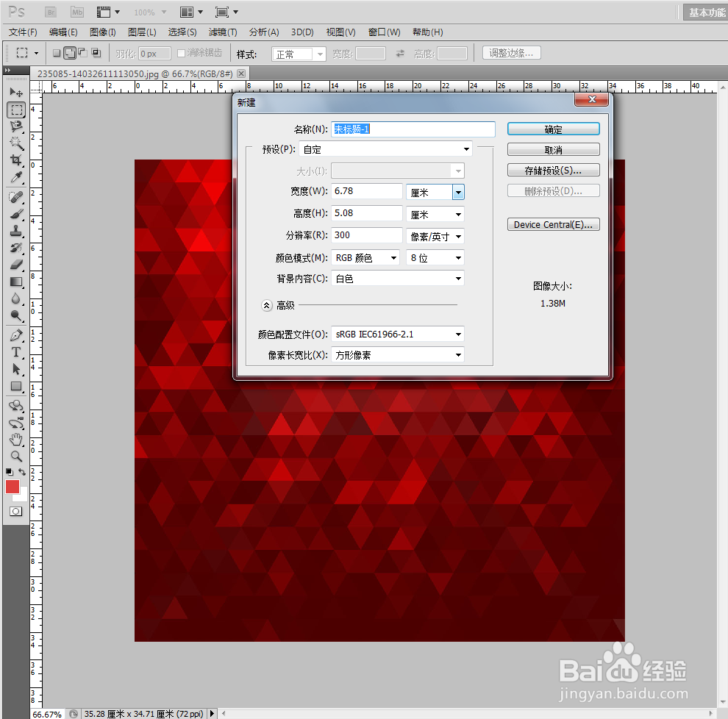Screen dimensions: 728x719
Task: Select the Path Selection tool
Action: click(16, 369)
